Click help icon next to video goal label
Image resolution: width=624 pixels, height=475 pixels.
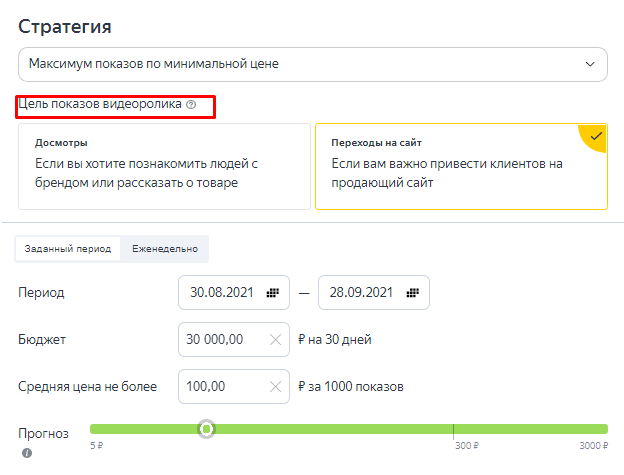[191, 104]
